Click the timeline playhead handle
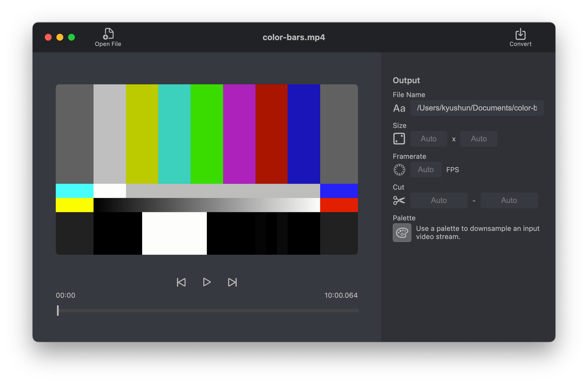The height and width of the screenshot is (385, 588). (58, 311)
